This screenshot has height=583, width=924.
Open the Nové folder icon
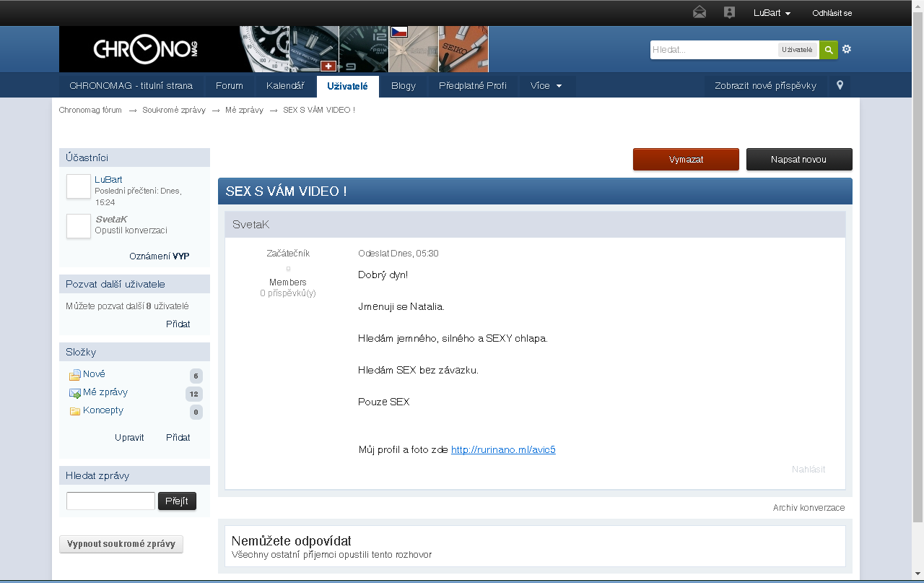(74, 375)
